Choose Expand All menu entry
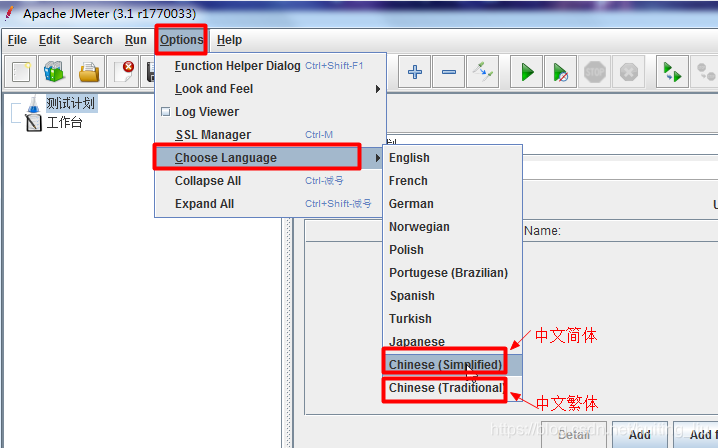Screen dimensions: 718x448 (270, 203)
